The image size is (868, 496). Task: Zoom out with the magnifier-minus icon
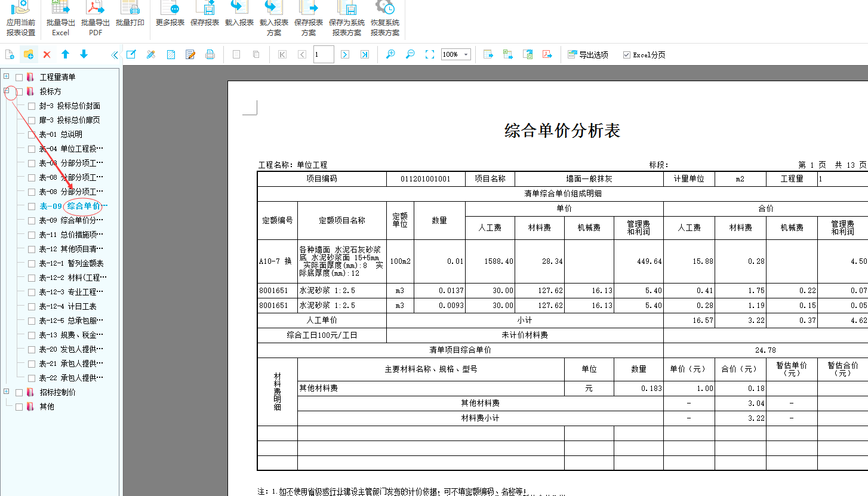[410, 54]
